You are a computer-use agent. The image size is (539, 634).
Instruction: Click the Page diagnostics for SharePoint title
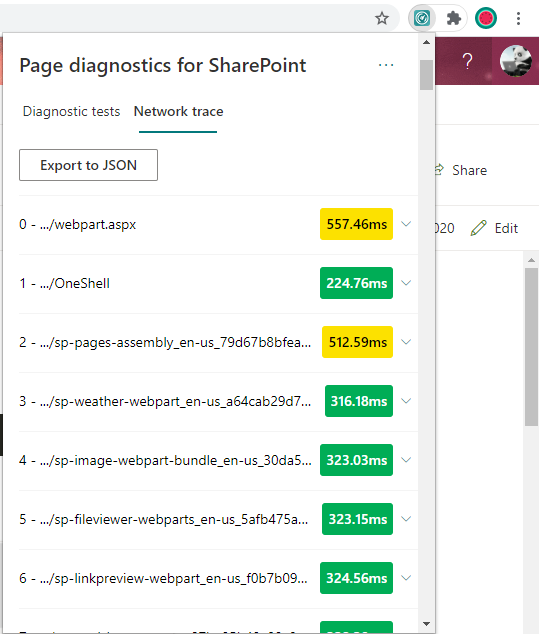(163, 66)
